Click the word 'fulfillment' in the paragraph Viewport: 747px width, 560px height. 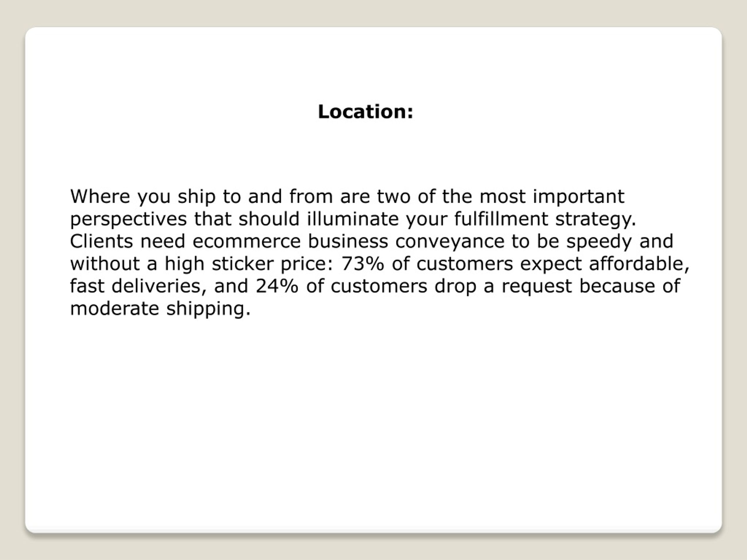coord(501,219)
